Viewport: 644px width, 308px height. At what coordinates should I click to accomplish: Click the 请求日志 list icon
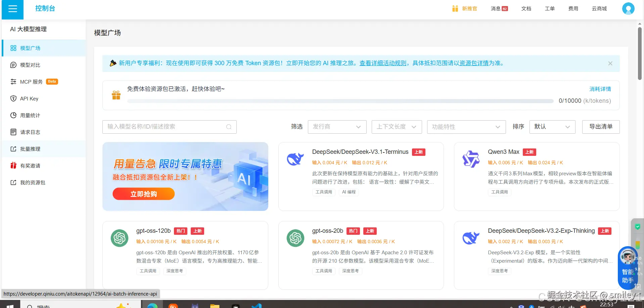(13, 132)
